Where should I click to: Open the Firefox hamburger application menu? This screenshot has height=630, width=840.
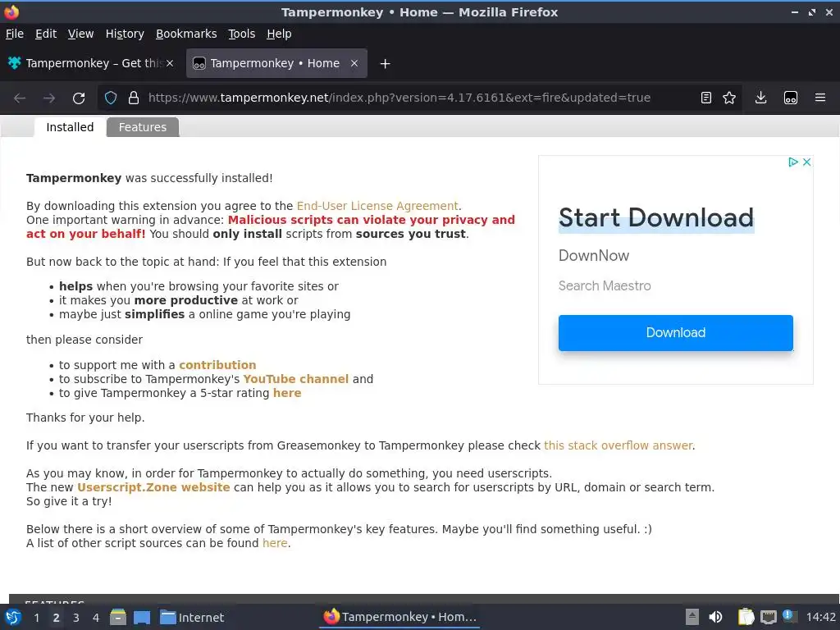pos(820,98)
